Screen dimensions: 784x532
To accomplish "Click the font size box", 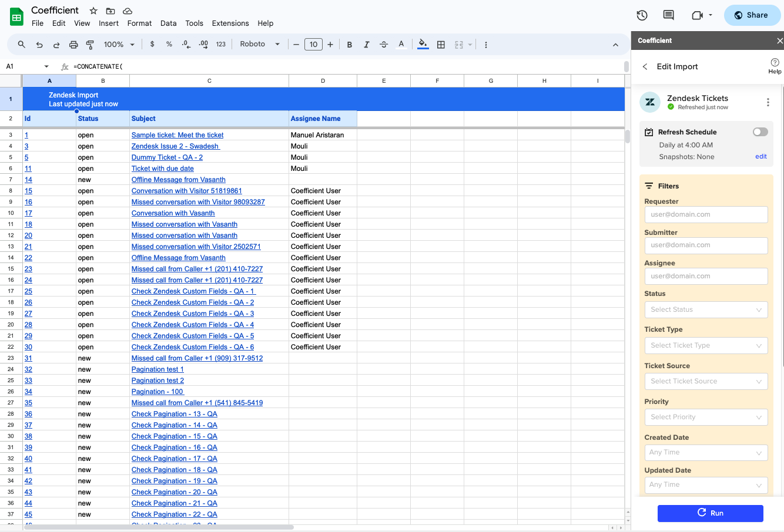I will 313,45.
